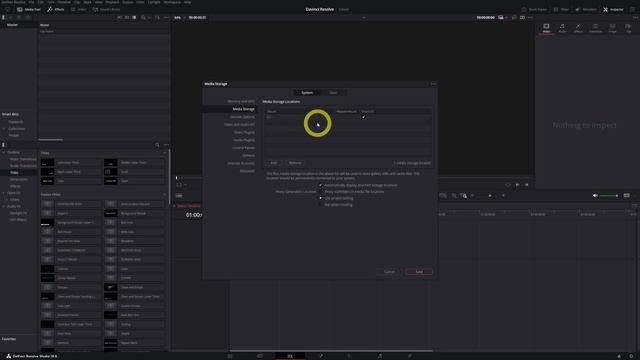
Task: Toggle Effects sidebar collapse icon
Action: pos(4,145)
